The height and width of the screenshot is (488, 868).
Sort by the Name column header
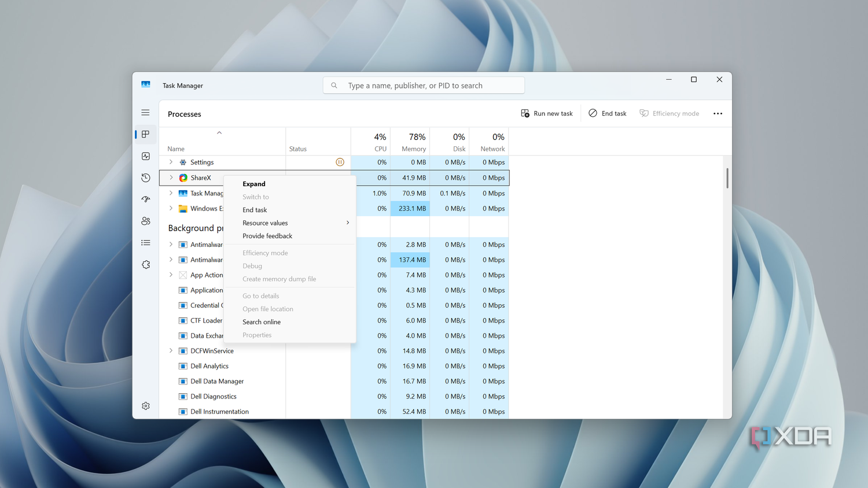tap(222, 142)
